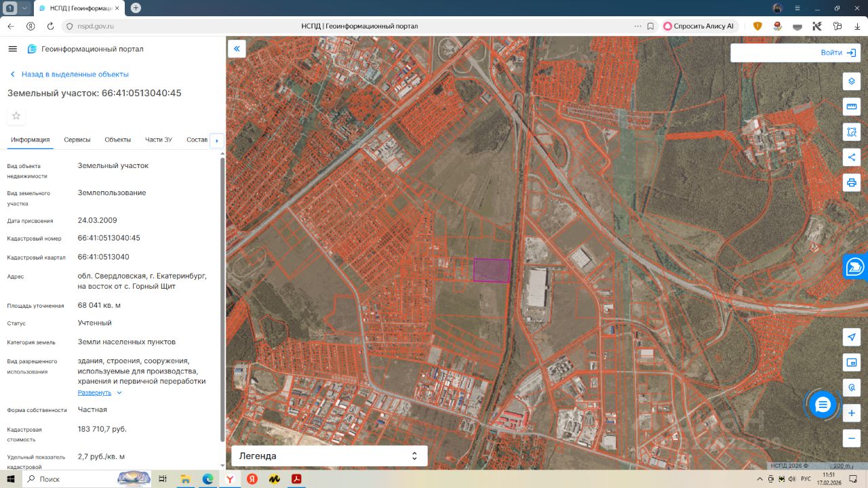Screen dimensions: 868x488
Task: Open the address bar three-dots menu
Action: [x=637, y=26]
